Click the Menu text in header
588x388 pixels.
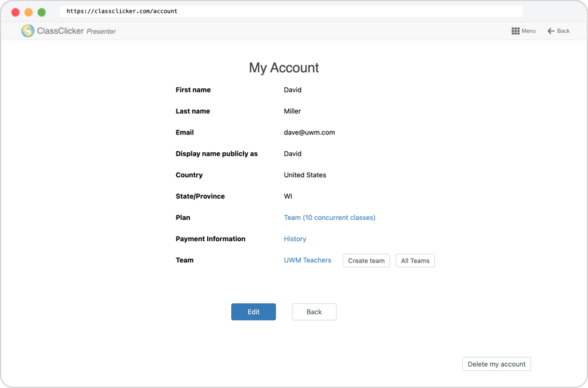coord(529,31)
